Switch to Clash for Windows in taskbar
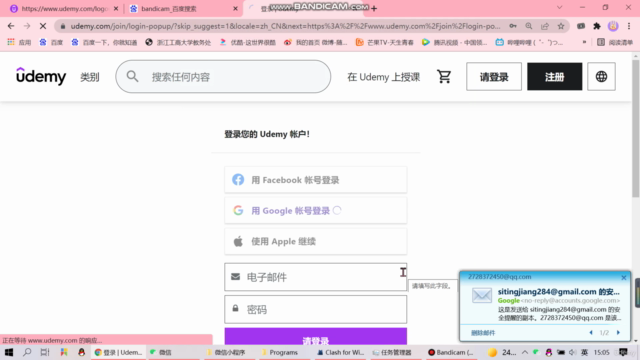Image resolution: width=640 pixels, height=360 pixels. pos(341,352)
